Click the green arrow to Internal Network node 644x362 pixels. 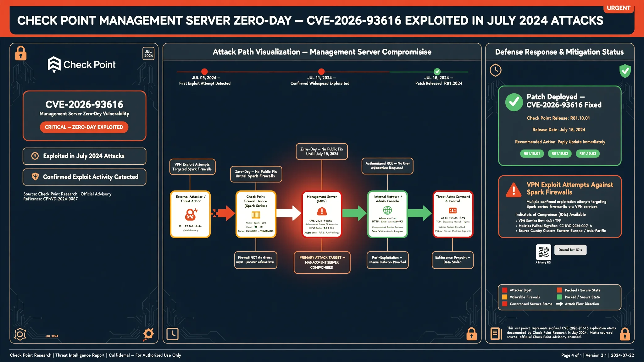pyautogui.click(x=354, y=213)
